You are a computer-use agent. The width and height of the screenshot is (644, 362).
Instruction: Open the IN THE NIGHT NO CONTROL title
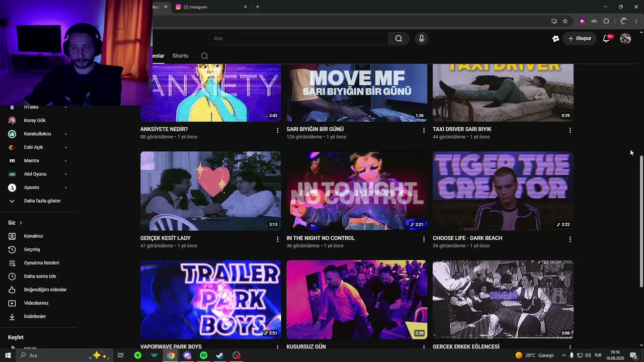pyautogui.click(x=320, y=238)
